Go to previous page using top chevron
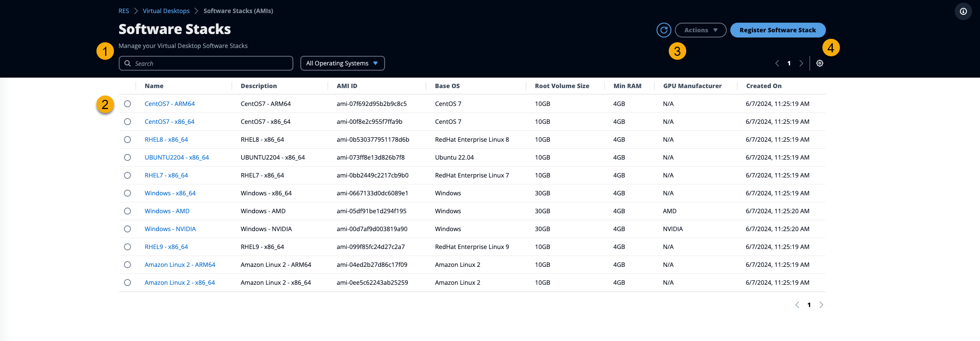 (777, 63)
